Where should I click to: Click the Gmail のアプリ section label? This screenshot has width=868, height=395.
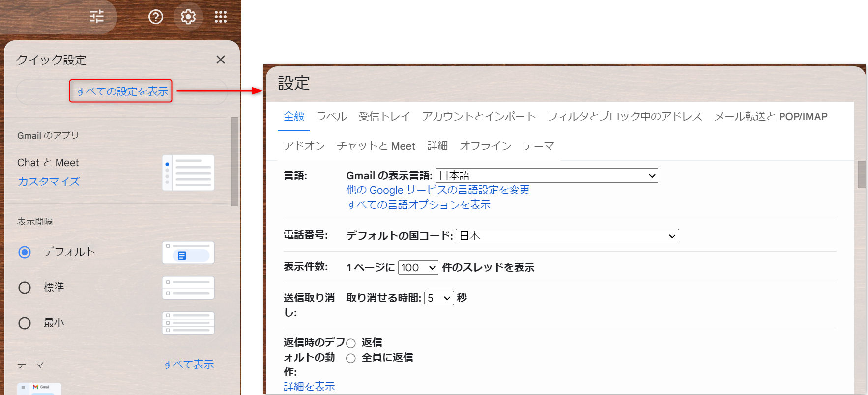[48, 135]
